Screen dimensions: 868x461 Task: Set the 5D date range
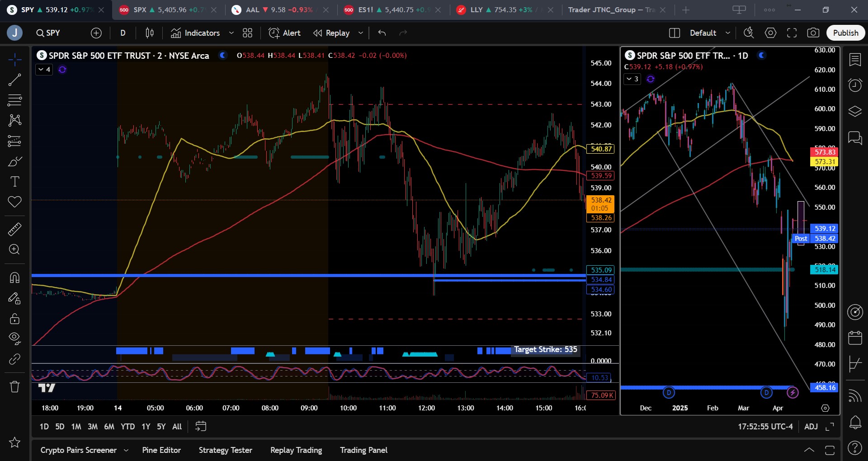(60, 427)
